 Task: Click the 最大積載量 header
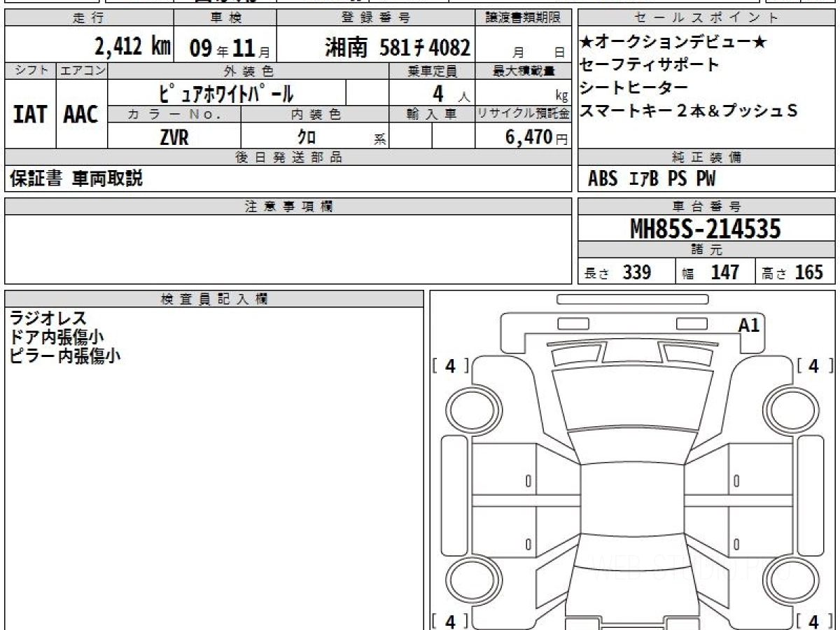coord(524,71)
